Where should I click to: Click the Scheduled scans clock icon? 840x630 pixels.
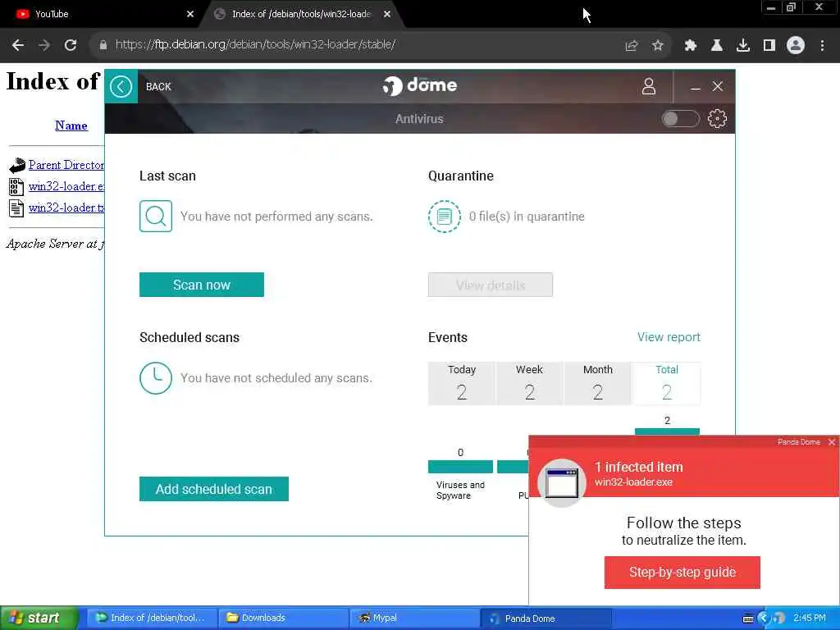(x=156, y=377)
